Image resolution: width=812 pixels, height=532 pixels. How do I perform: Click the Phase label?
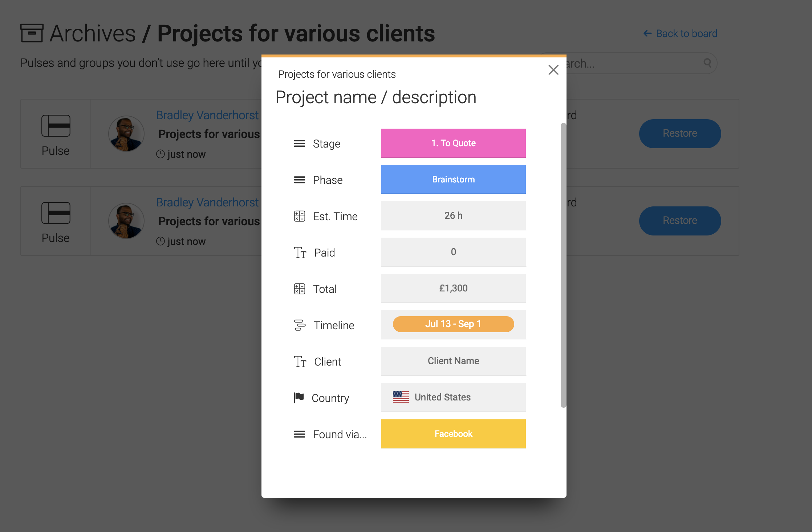(x=328, y=180)
